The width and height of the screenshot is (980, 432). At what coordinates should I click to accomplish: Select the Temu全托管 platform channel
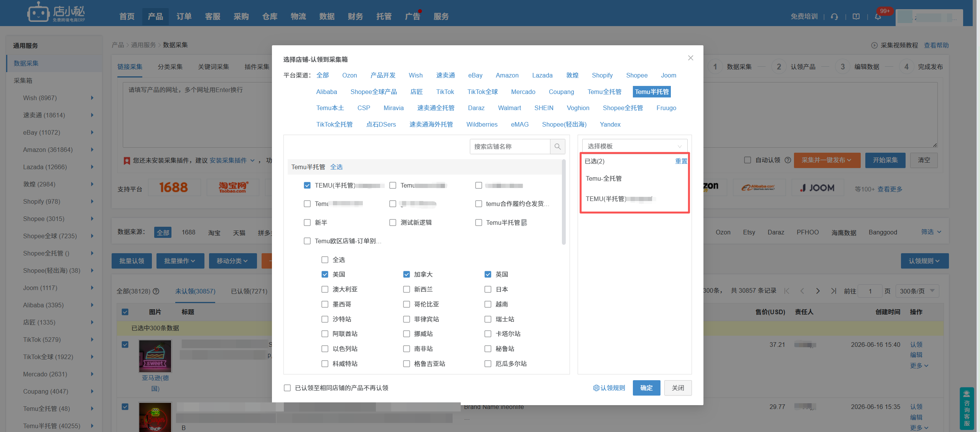point(604,92)
